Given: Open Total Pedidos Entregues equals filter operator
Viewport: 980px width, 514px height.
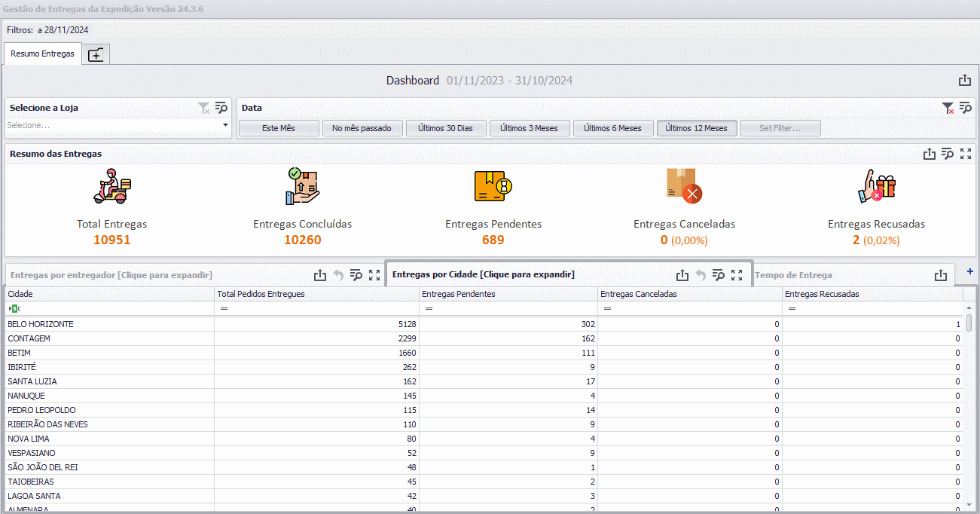Looking at the screenshot, I should tap(224, 309).
